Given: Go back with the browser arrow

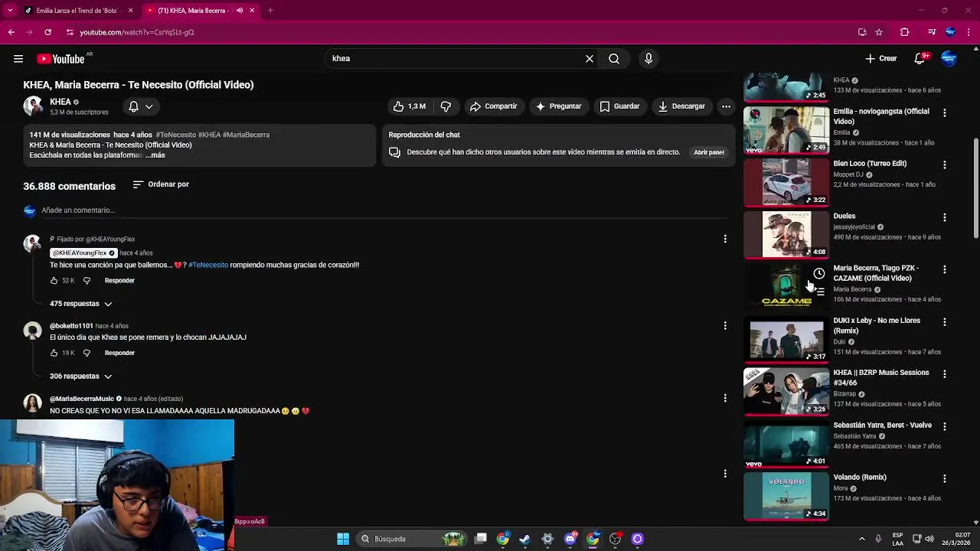Looking at the screenshot, I should tap(11, 32).
